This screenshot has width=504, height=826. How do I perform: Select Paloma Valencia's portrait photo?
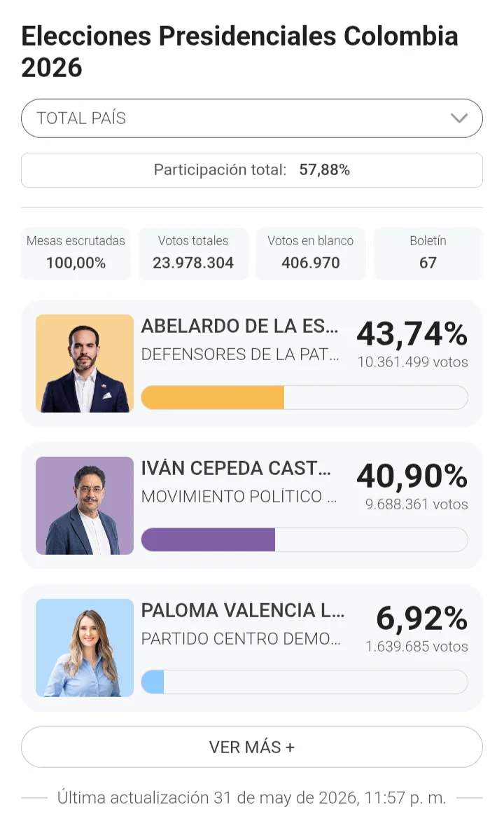tap(84, 648)
